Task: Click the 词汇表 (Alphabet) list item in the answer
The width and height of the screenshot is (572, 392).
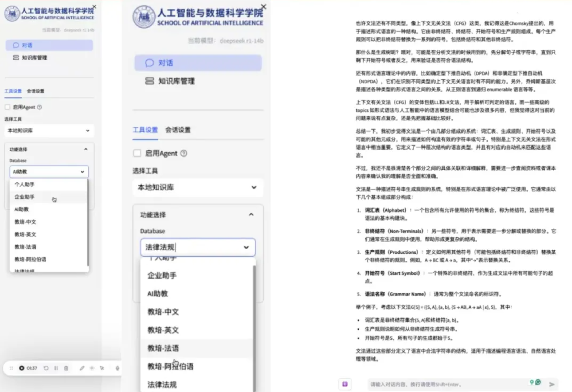Action: point(459,214)
